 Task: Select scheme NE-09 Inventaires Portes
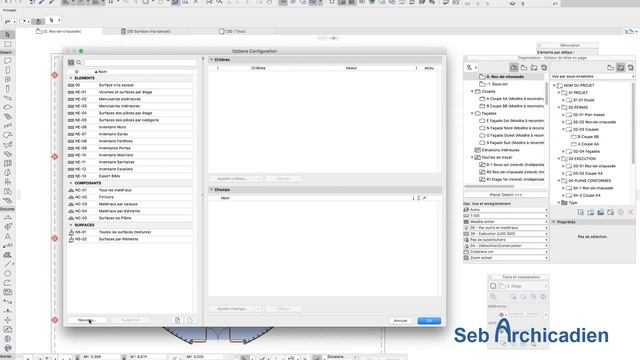click(x=130, y=148)
